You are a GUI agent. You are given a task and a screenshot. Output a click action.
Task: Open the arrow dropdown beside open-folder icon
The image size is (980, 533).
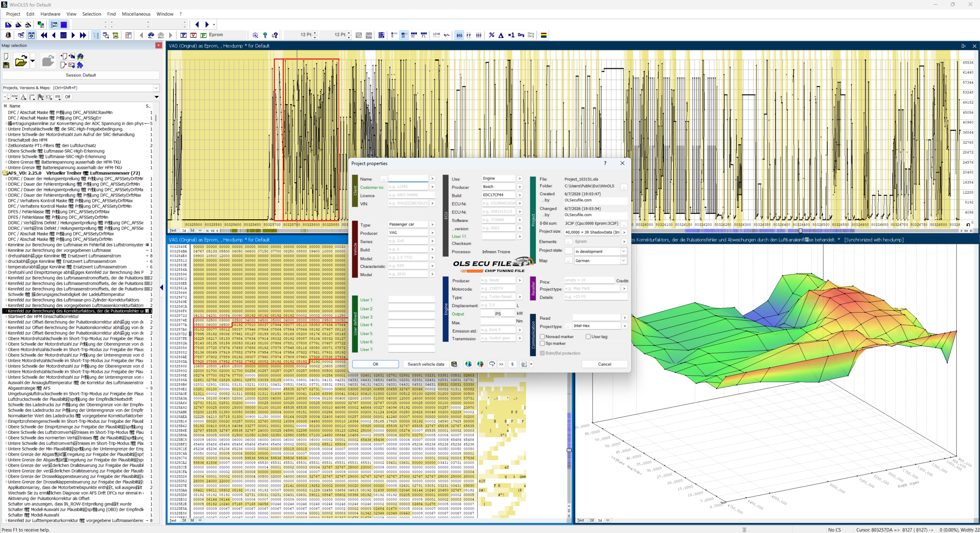click(x=33, y=61)
